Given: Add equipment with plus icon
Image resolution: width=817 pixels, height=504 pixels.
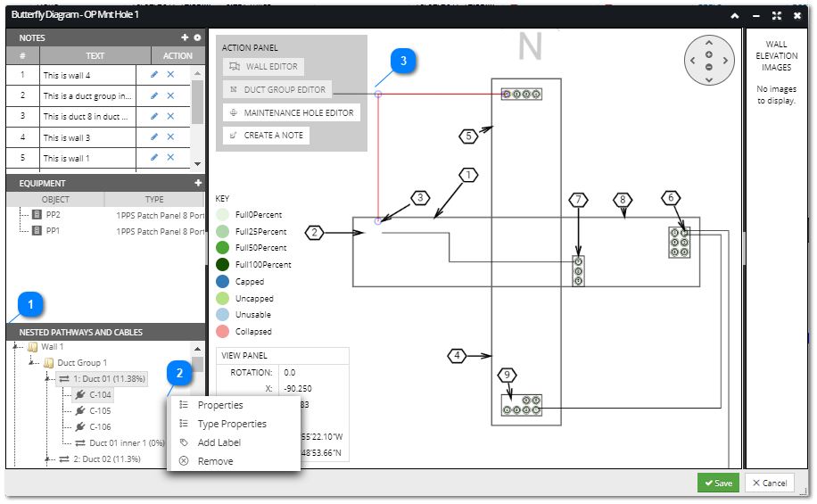Looking at the screenshot, I should coord(198,183).
